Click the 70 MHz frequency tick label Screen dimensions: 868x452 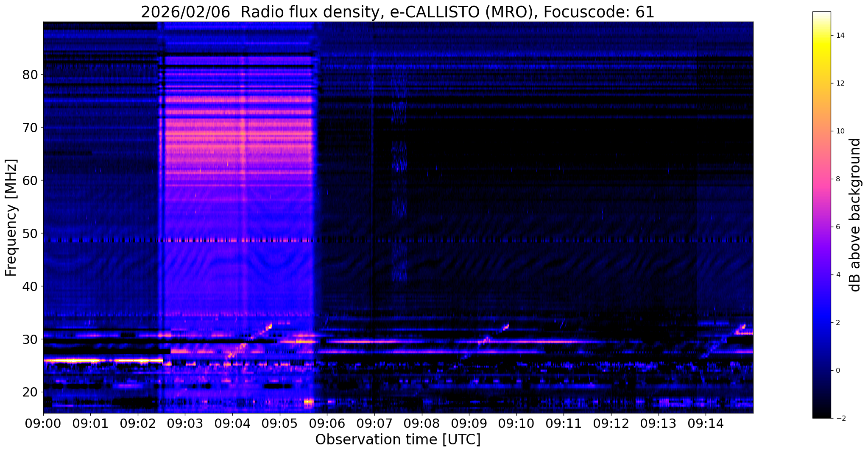pyautogui.click(x=29, y=128)
